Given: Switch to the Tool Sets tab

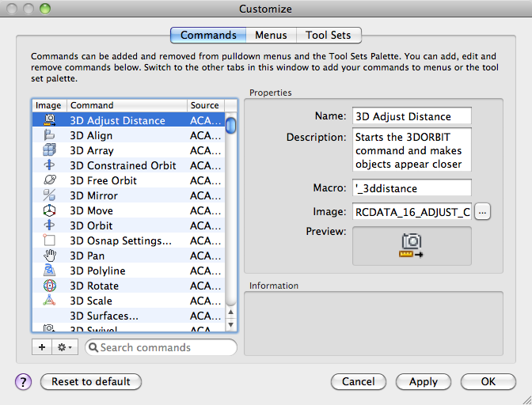Looking at the screenshot, I should tap(329, 36).
